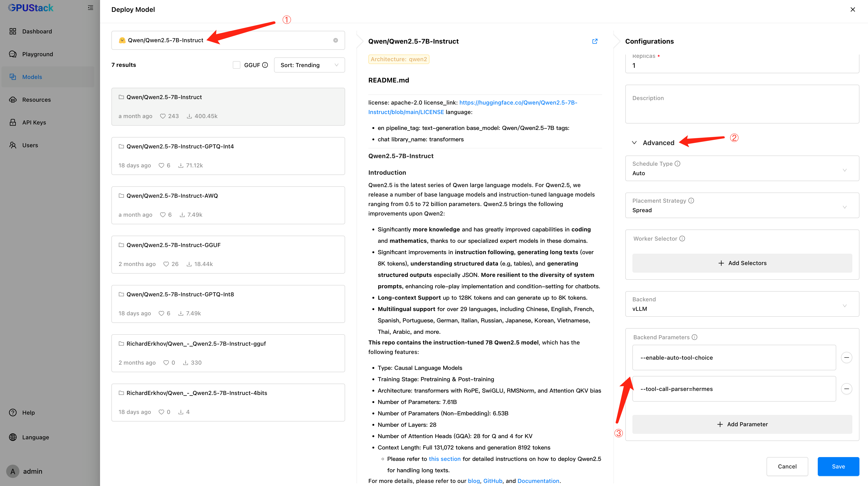Enable the GGUF checkbox
This screenshot has width=868, height=486.
tap(237, 65)
